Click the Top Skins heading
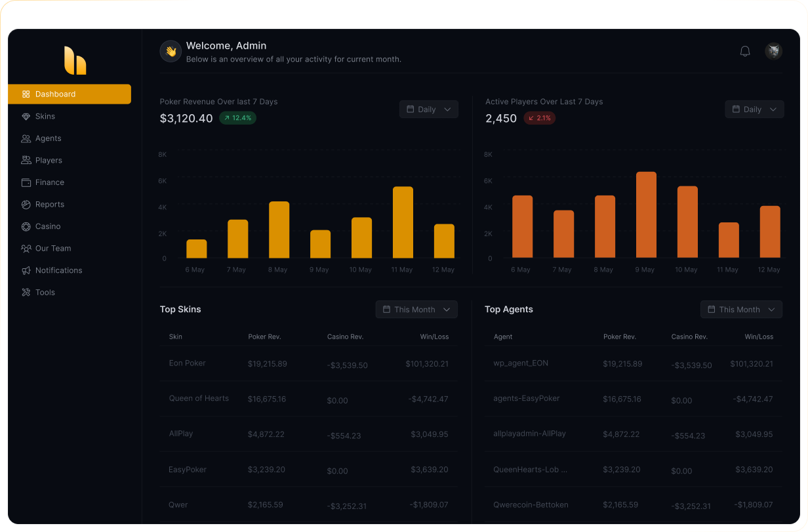Viewport: 808px width, 532px height. (x=180, y=310)
